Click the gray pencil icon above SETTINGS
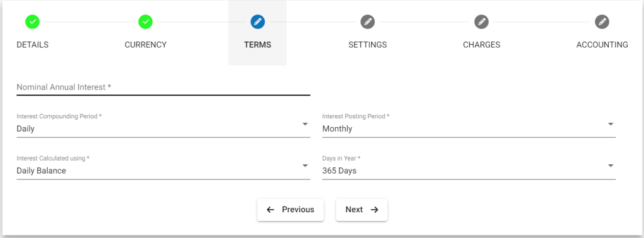Image resolution: width=644 pixels, height=238 pixels. 367,21
